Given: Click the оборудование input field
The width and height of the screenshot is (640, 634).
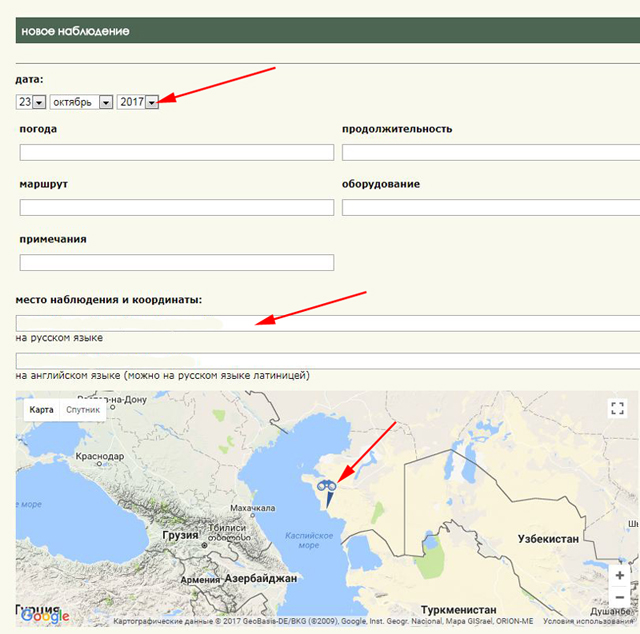Looking at the screenshot, I should (x=490, y=208).
